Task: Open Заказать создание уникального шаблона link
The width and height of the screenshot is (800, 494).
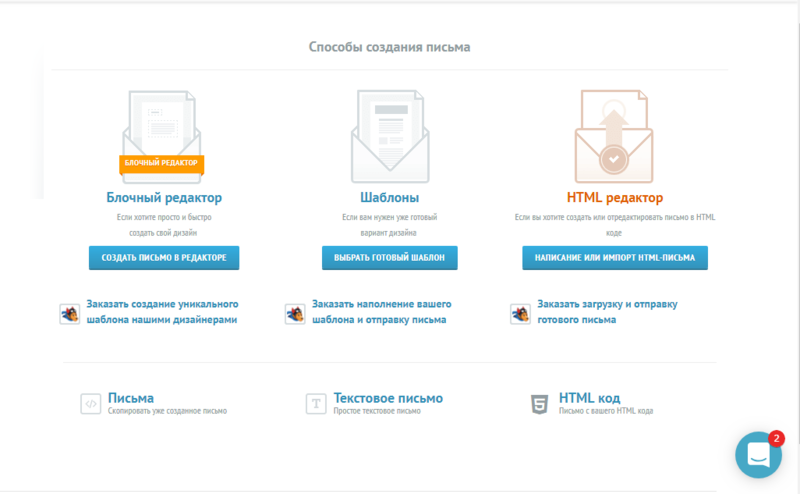Action: click(162, 311)
